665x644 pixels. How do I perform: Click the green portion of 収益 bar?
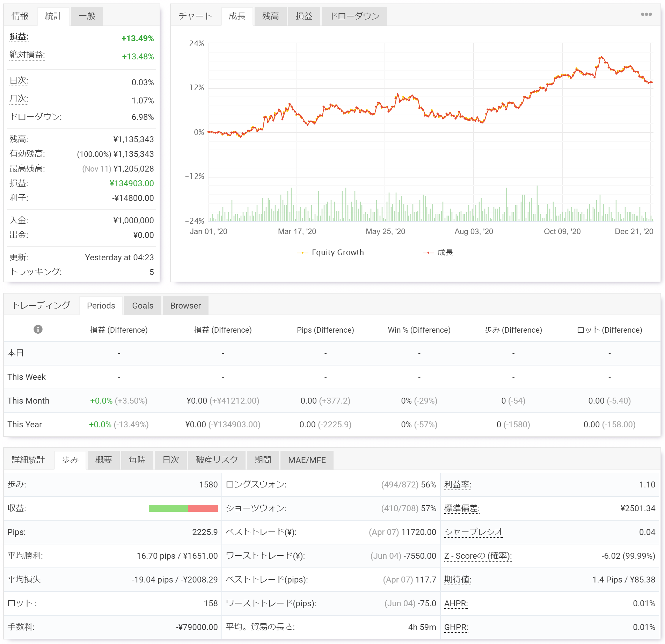[168, 508]
